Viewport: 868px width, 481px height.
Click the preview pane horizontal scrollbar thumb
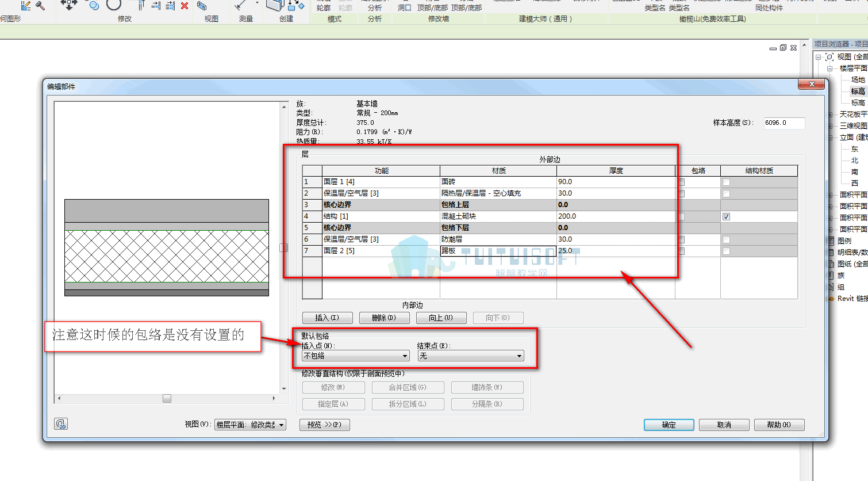(167, 398)
